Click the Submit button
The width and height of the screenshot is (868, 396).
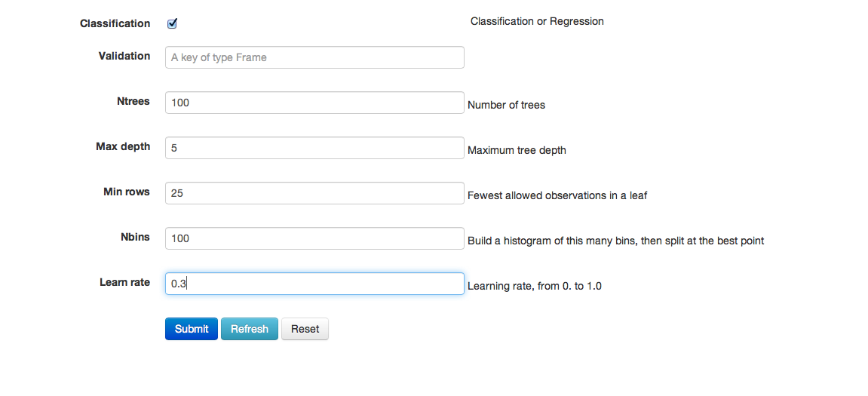tap(192, 329)
